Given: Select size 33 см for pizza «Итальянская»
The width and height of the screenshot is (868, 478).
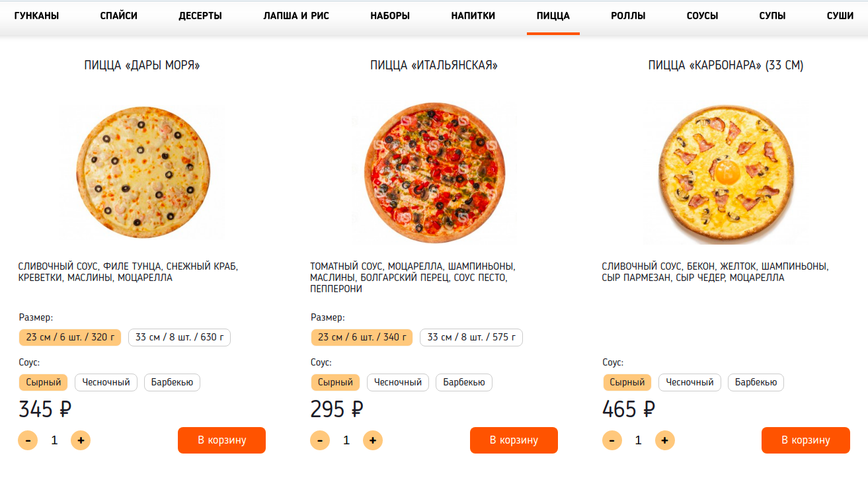Looking at the screenshot, I should pyautogui.click(x=471, y=337).
